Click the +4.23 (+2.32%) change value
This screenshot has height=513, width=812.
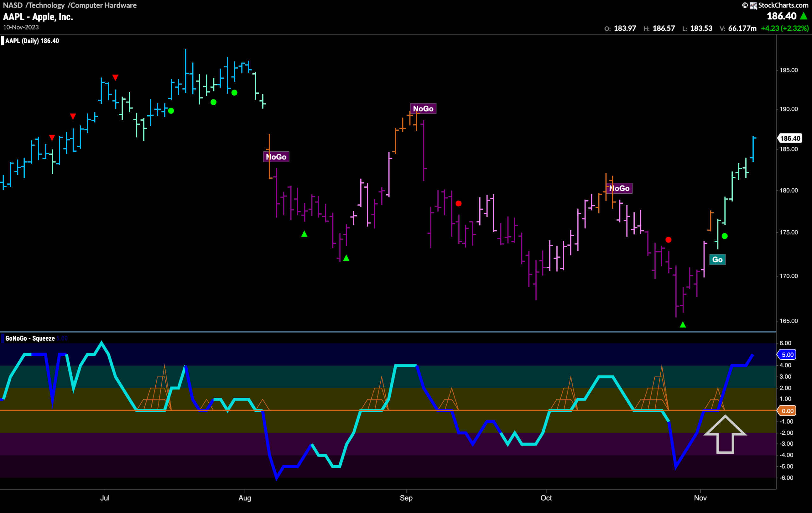785,28
